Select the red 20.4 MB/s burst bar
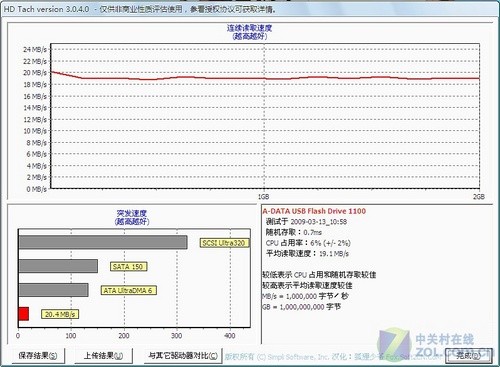This screenshot has height=367, width=500. point(24,314)
